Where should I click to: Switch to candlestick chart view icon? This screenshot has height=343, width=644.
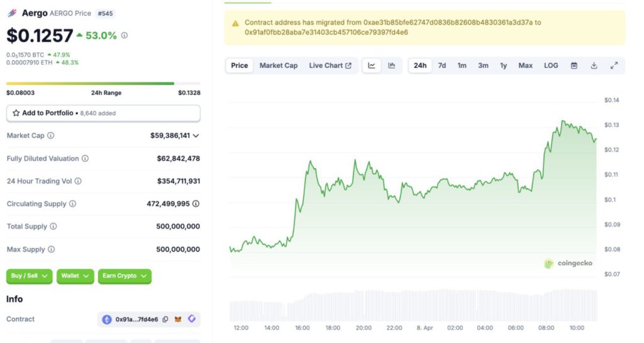[391, 65]
